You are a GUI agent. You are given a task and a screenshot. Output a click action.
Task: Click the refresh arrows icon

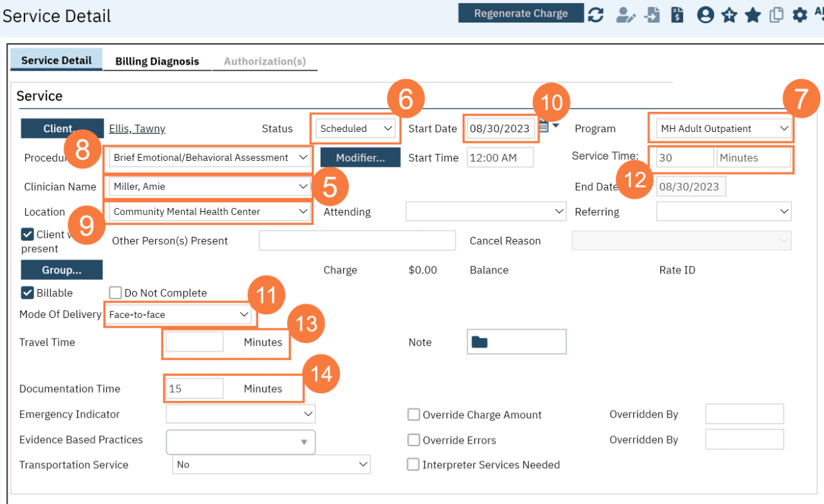click(596, 15)
